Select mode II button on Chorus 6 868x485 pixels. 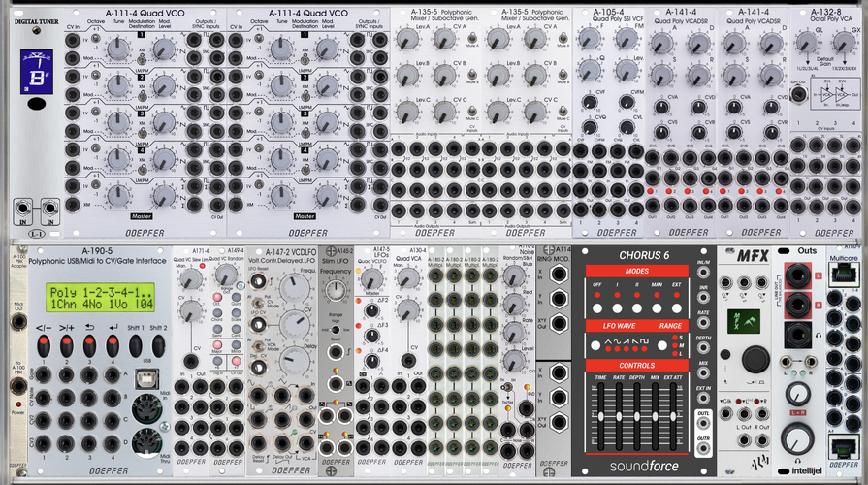(636, 308)
